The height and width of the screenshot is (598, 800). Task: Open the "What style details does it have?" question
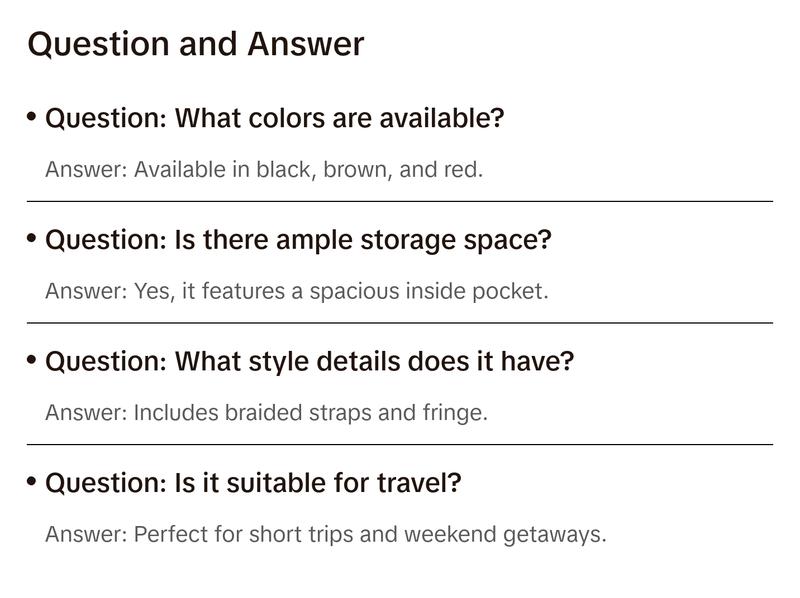[310, 362]
